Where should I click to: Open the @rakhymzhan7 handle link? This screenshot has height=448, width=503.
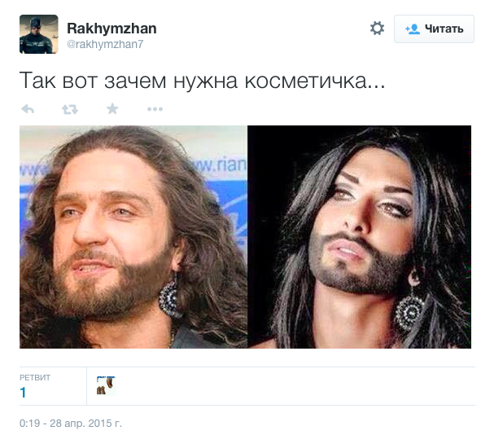click(105, 44)
